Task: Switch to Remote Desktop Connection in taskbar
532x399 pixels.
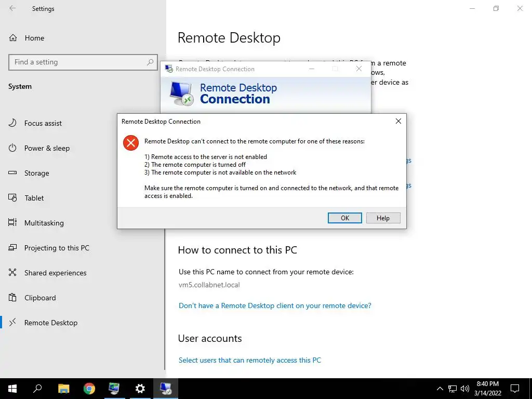Action: click(166, 389)
